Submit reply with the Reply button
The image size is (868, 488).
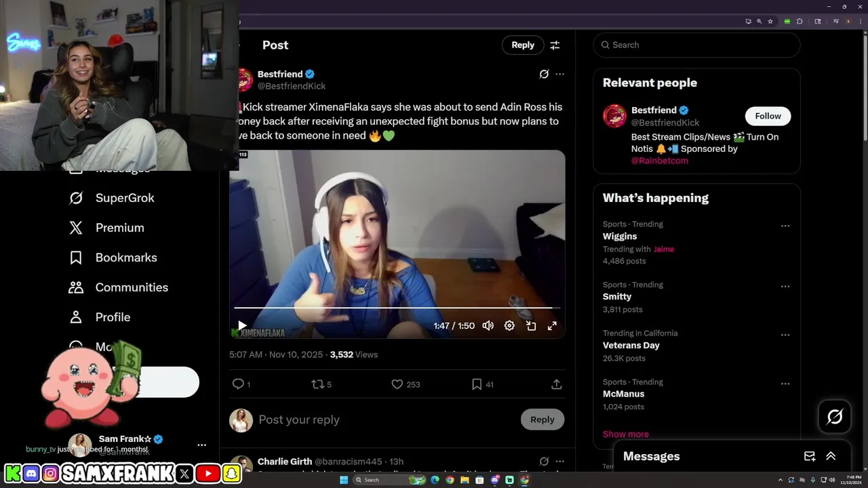(x=542, y=420)
